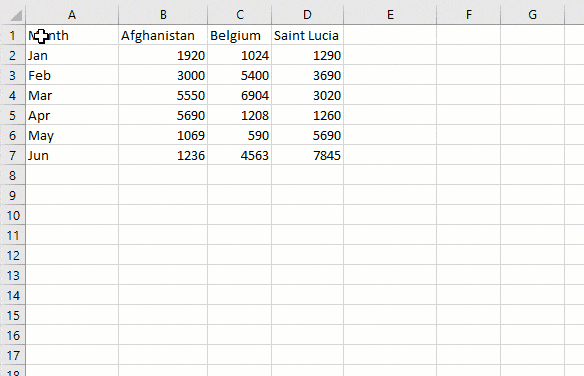Select the Jun cell
This screenshot has width=584, height=376.
point(72,155)
